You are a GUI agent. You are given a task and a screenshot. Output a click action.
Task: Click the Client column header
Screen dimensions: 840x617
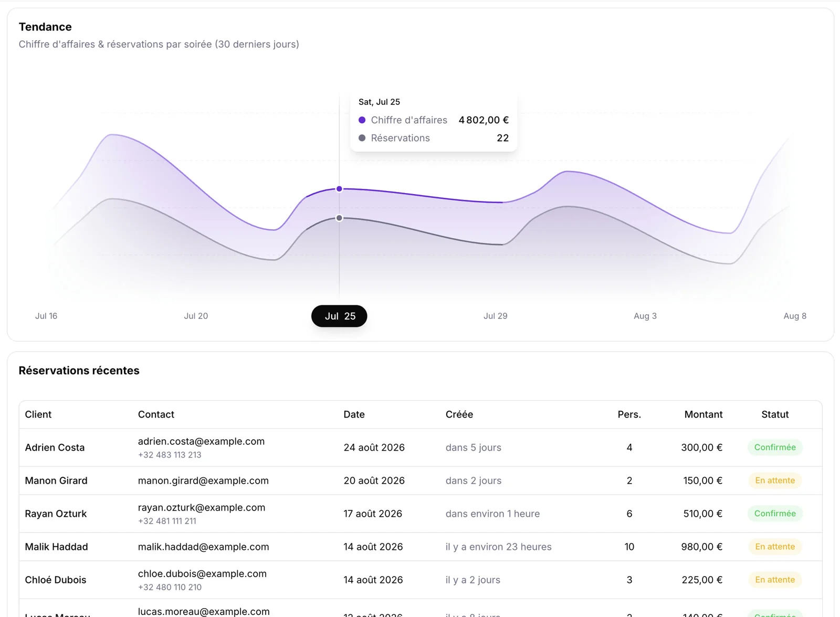pos(38,414)
